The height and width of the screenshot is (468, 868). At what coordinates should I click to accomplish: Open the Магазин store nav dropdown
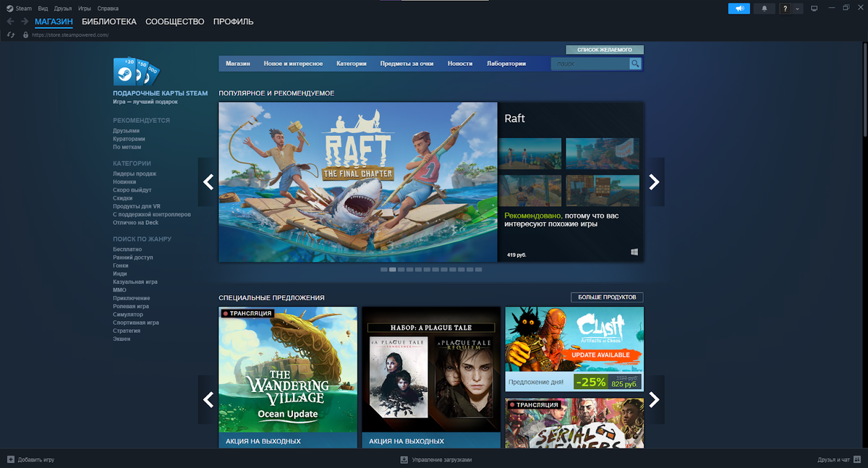[x=238, y=64]
